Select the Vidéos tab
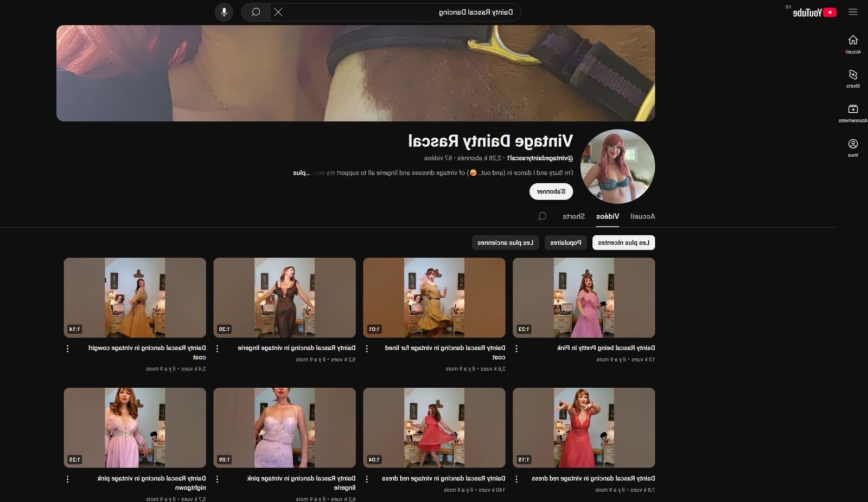868x502 pixels. click(x=608, y=216)
